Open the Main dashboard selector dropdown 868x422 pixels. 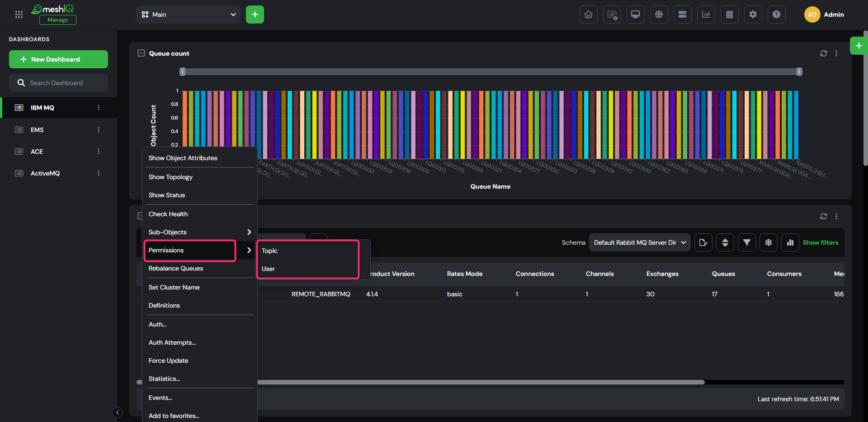click(189, 14)
